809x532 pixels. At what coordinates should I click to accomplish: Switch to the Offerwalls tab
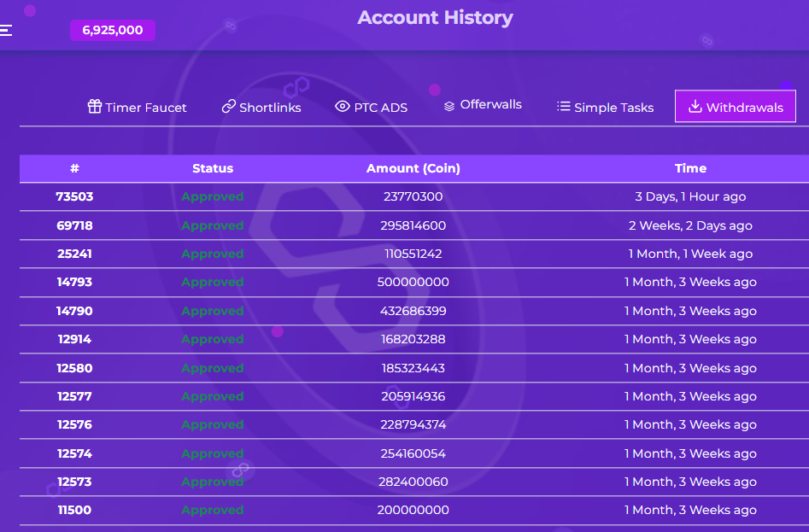tap(483, 105)
